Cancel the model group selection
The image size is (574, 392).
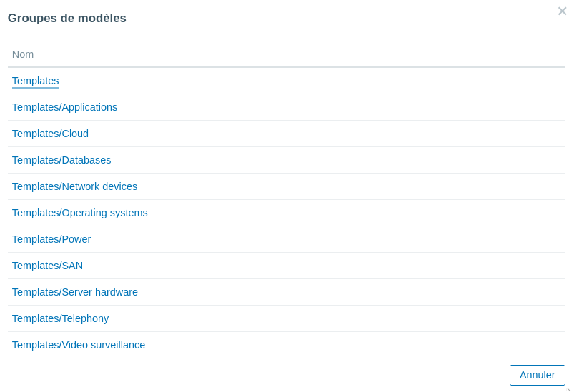[x=537, y=375]
